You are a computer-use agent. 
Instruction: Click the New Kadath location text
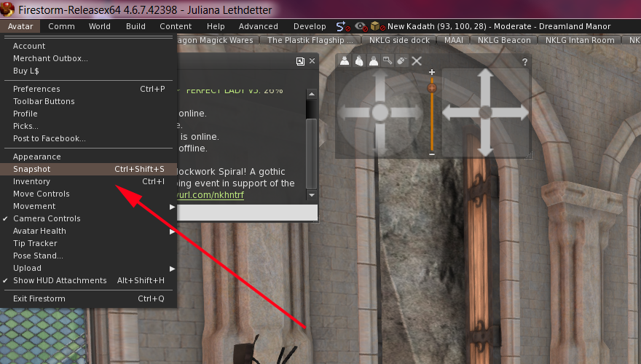click(499, 26)
